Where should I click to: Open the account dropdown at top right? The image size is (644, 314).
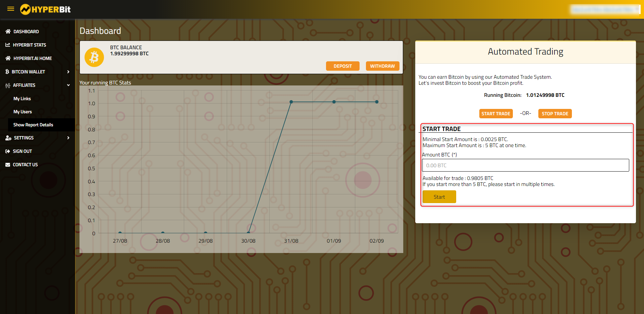tap(605, 9)
